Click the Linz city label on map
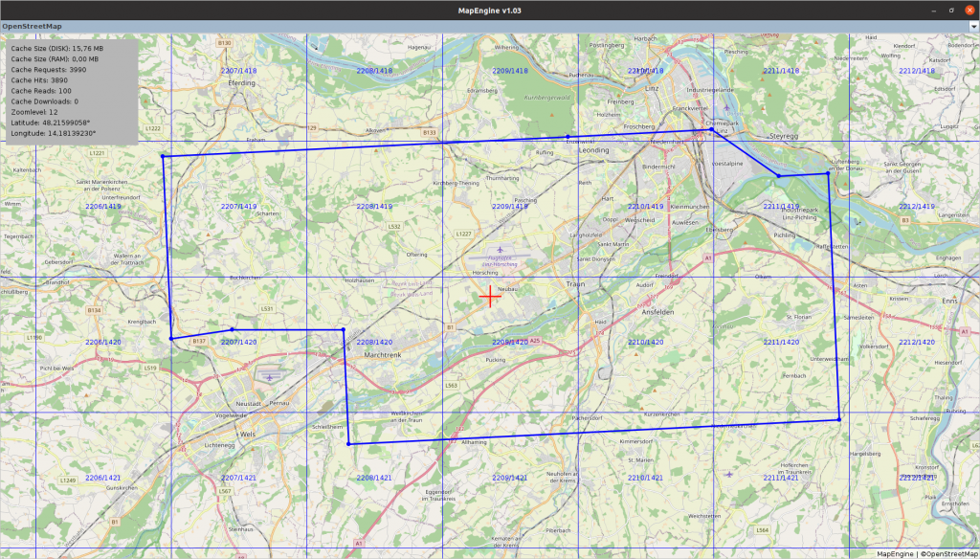 (655, 89)
